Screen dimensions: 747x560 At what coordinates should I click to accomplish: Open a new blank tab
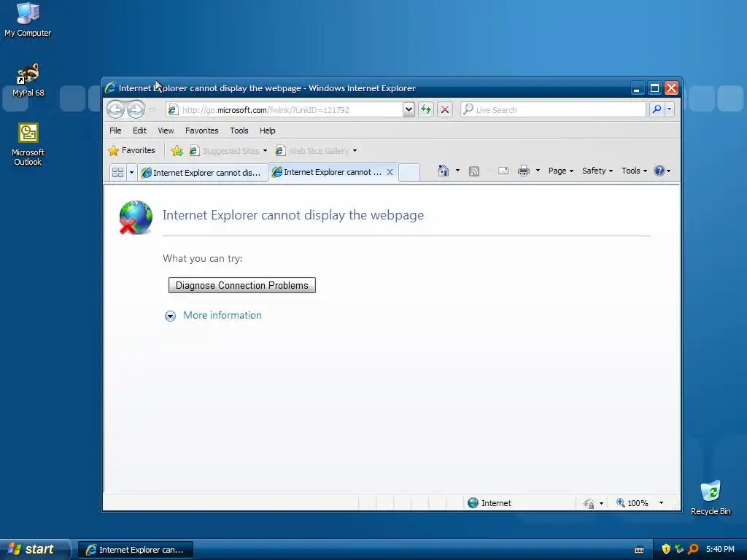tap(409, 172)
